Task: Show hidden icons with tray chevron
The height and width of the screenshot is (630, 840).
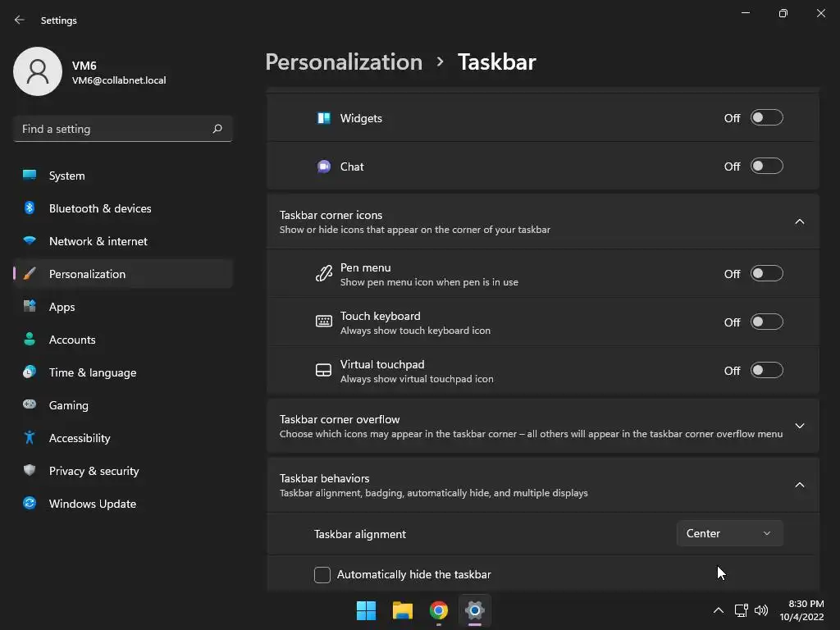Action: click(x=719, y=610)
